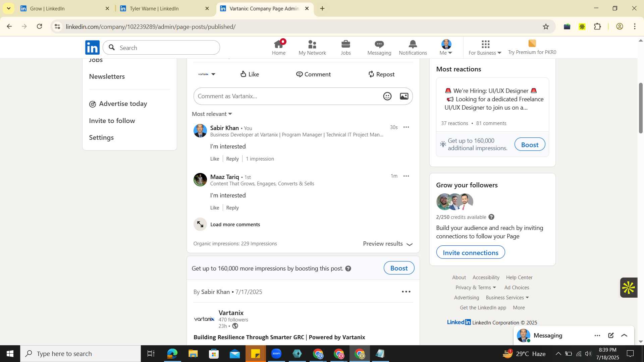Click page vertical scrollbar thumb
The width and height of the screenshot is (644, 362).
pyautogui.click(x=640, y=108)
